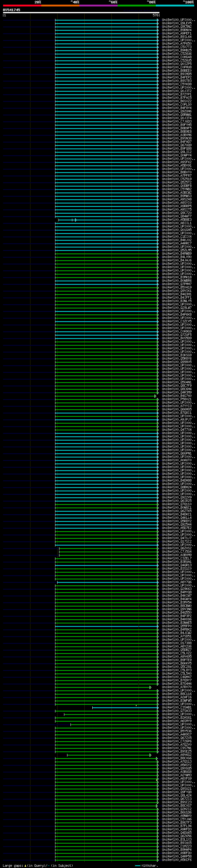
Task: Click the orange ~40% identity legend bar
Action: tap(60, 6)
